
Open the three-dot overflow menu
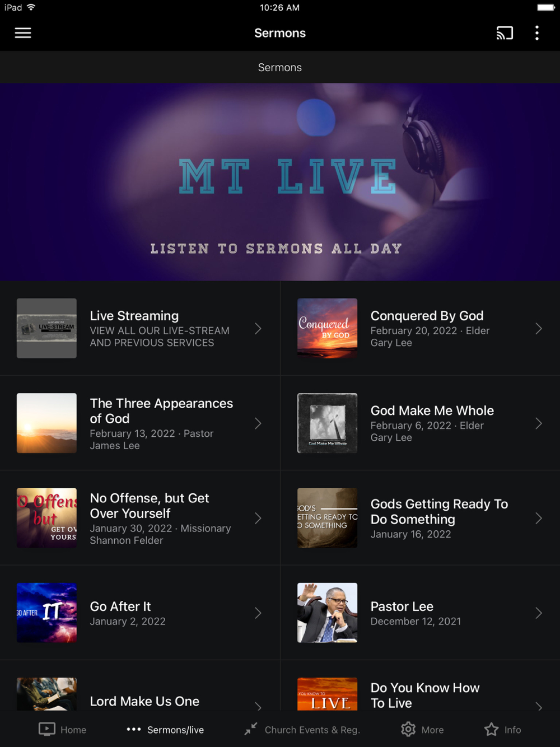tap(537, 33)
